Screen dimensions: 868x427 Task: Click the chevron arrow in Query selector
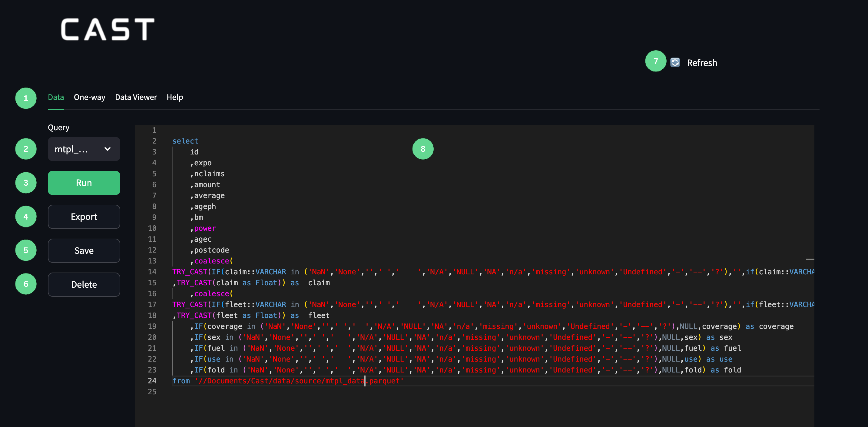[x=108, y=149]
